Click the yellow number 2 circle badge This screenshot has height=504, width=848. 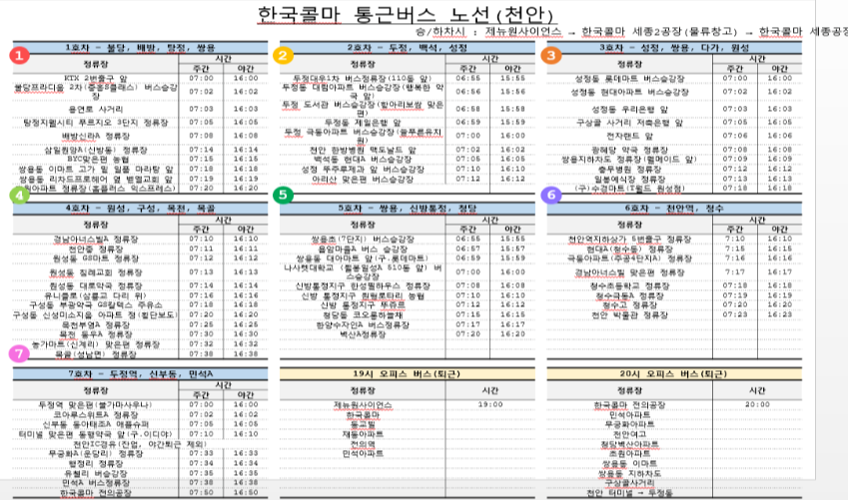[x=283, y=55]
